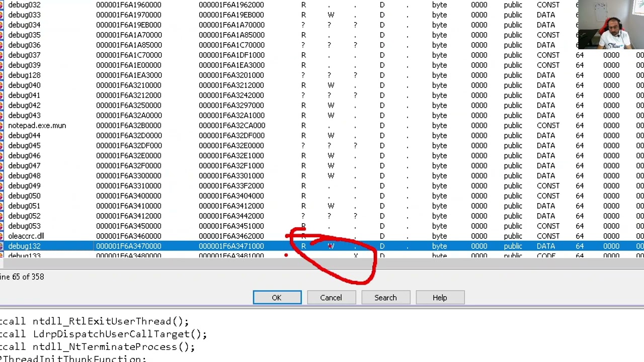
Task: Click the W permission cell in debug033 row
Action: 331,15
